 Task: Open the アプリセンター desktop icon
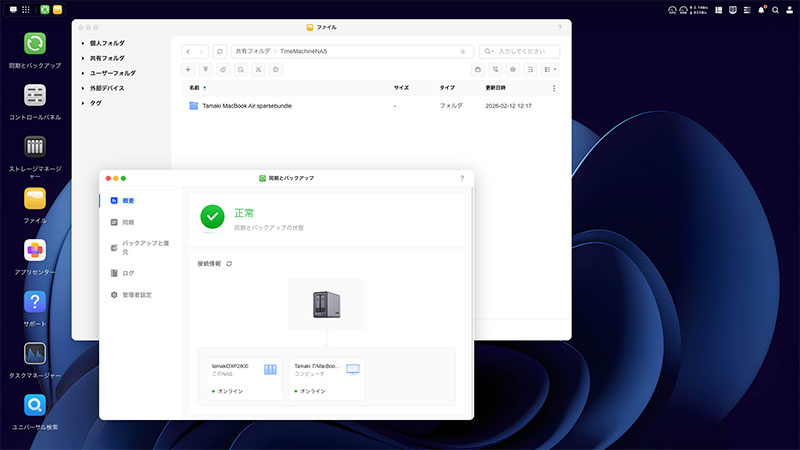coord(35,249)
